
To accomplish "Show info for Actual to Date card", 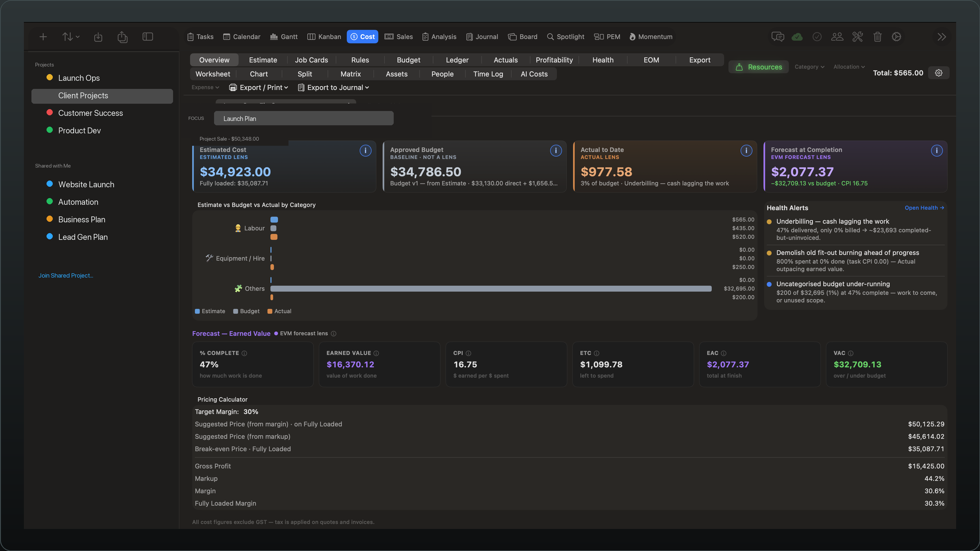I will coord(746,151).
